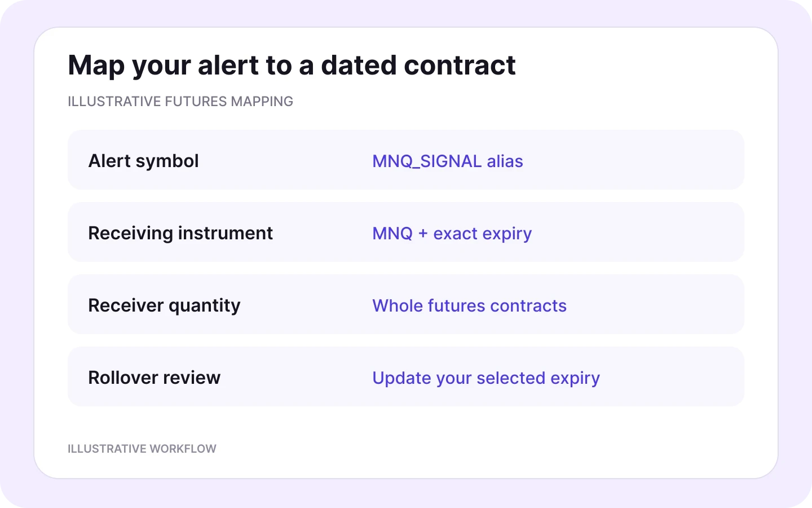Click empty area of the Rollover review row
Screen dimensions: 812x508
(x=671, y=376)
